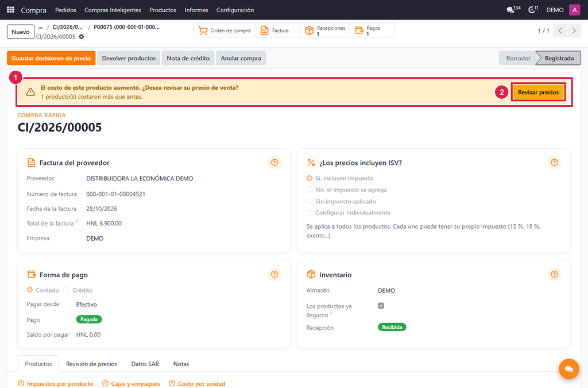Image resolution: width=588 pixels, height=388 pixels.
Task: Open the apps grid menu icon
Action: (10, 10)
